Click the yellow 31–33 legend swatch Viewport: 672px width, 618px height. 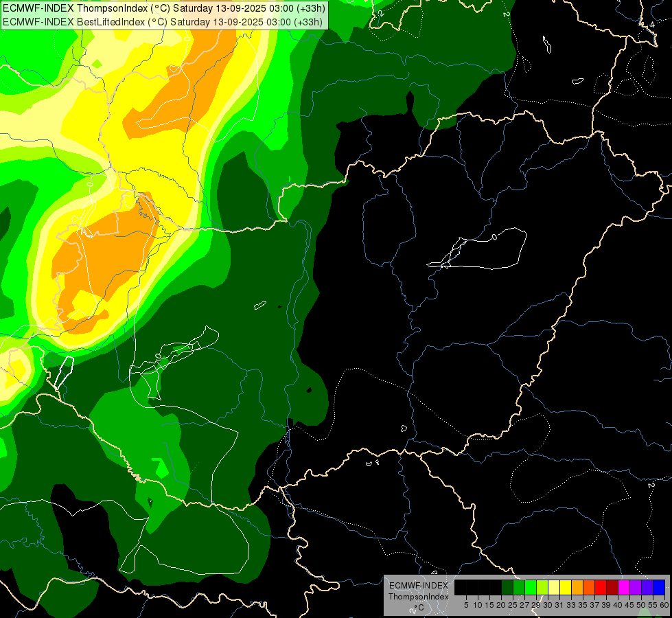point(566,587)
